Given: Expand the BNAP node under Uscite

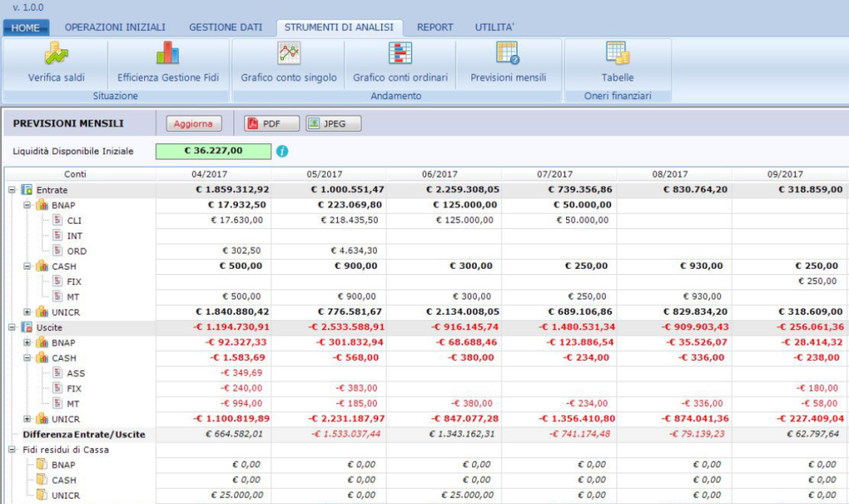Looking at the screenshot, I should (x=27, y=342).
